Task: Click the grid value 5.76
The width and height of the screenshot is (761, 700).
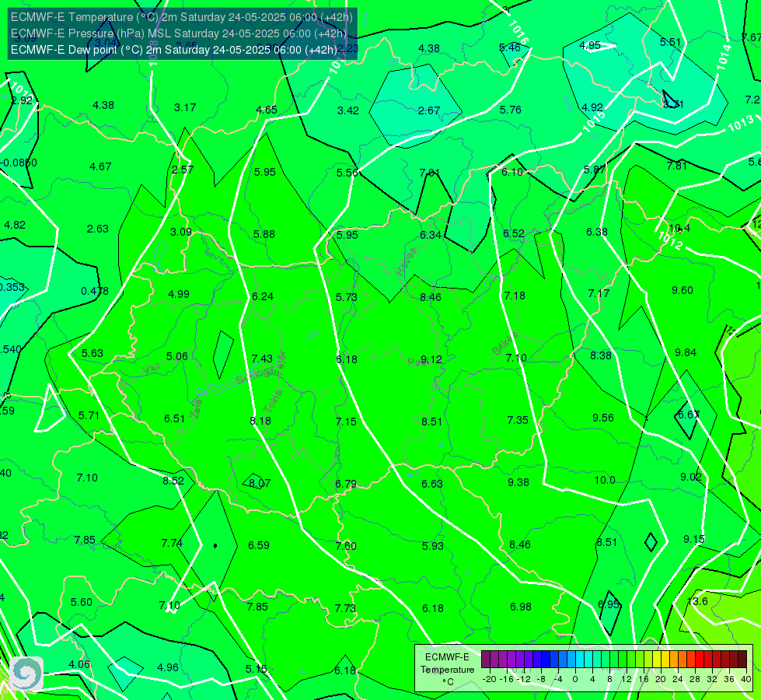Action: [x=511, y=110]
